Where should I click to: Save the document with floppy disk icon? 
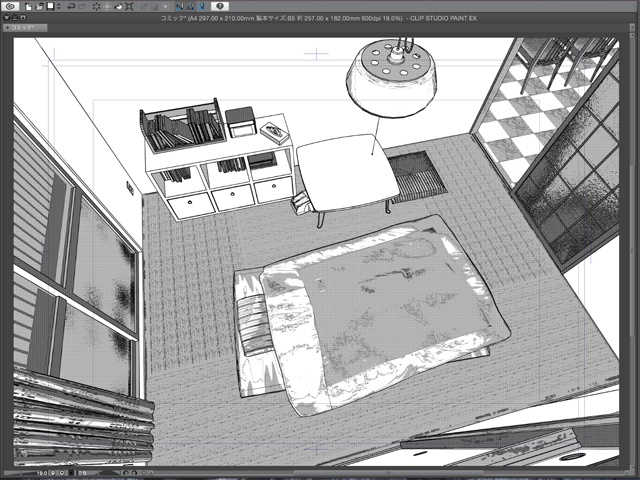click(x=51, y=6)
